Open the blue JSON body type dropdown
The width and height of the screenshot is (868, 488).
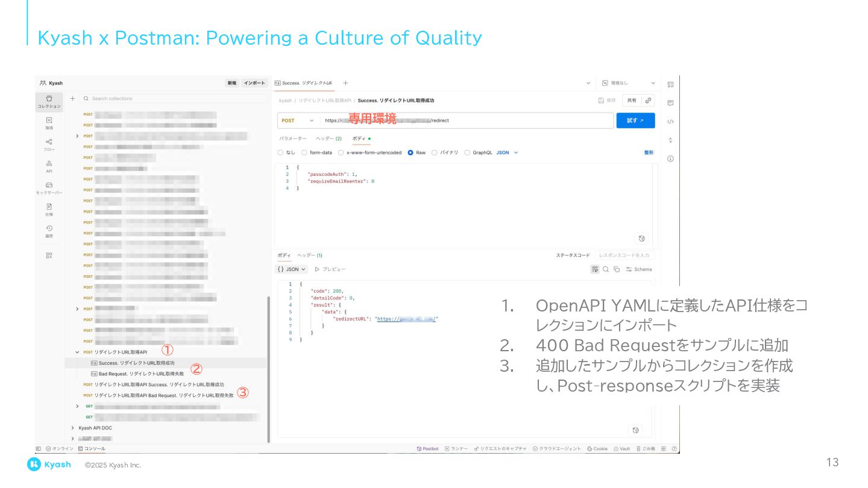point(507,153)
